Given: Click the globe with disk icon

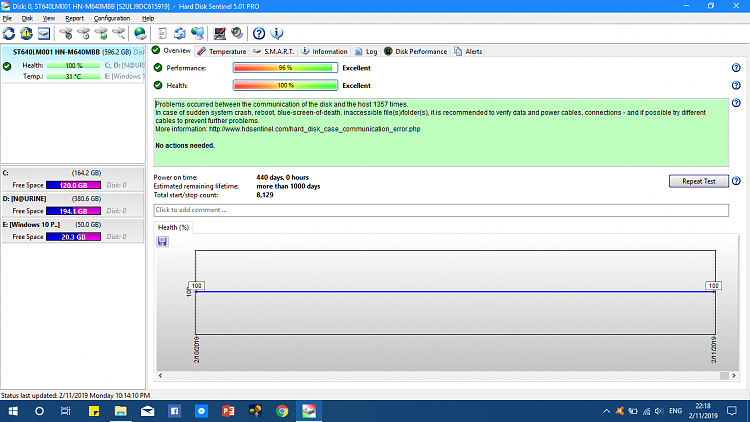Looking at the screenshot, I should point(140,33).
